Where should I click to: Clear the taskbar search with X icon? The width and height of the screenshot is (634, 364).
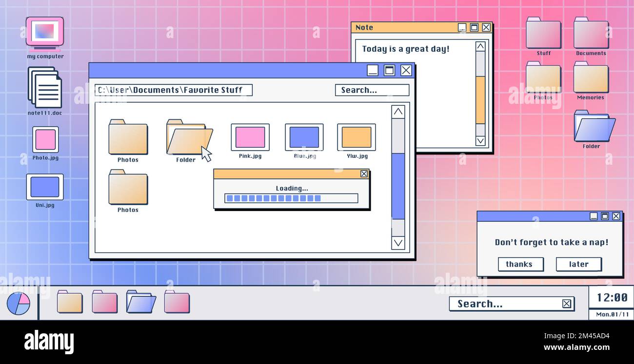(566, 304)
